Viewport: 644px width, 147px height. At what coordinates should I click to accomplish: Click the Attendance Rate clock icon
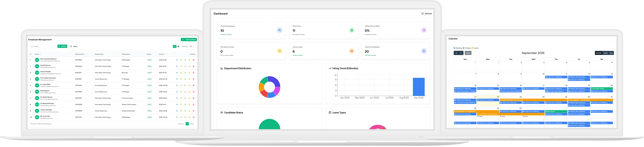(x=424, y=30)
